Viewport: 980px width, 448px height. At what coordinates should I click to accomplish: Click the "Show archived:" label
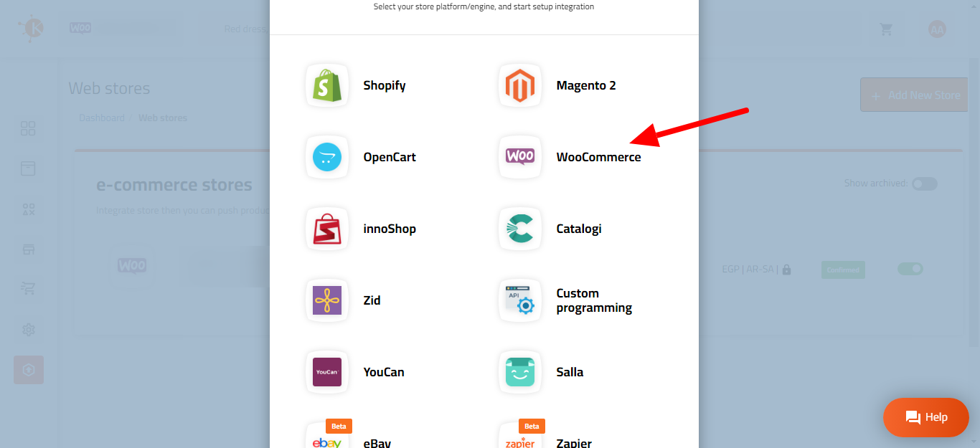tap(876, 184)
